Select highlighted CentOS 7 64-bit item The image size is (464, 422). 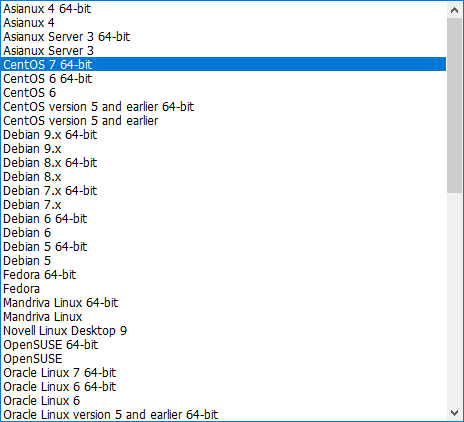[x=223, y=64]
